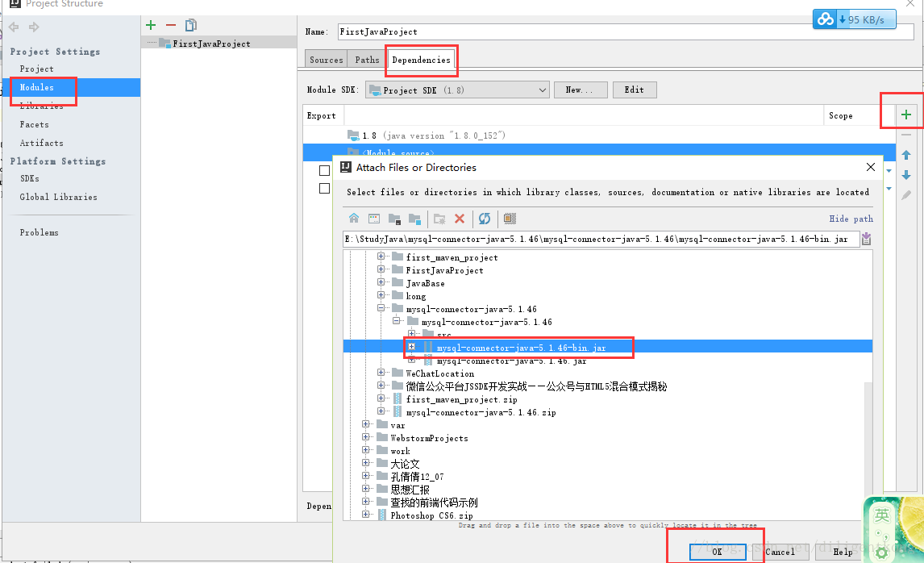Image resolution: width=924 pixels, height=563 pixels.
Task: Open the Problems section
Action: tap(39, 232)
